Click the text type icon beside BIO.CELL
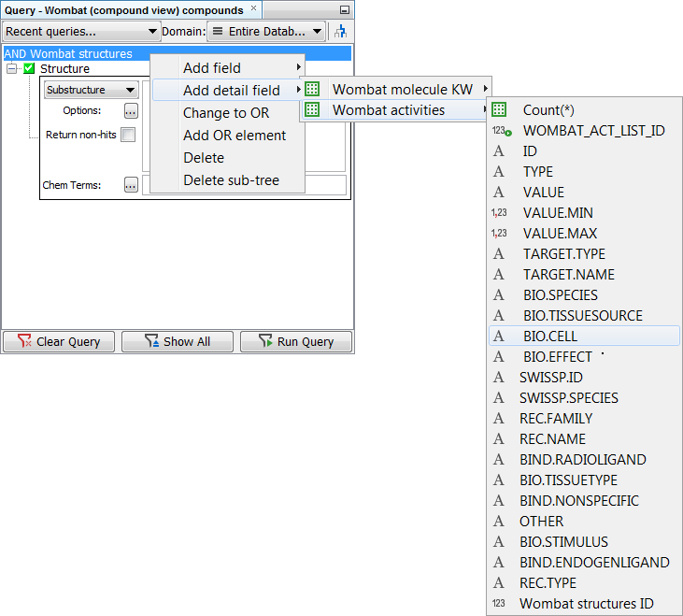683x616 pixels. (x=499, y=337)
